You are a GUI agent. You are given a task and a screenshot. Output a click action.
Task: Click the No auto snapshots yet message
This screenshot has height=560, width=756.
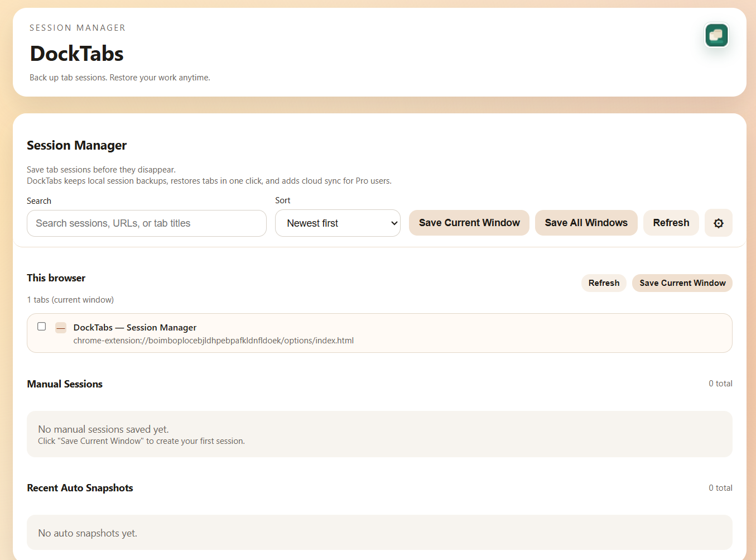[87, 533]
